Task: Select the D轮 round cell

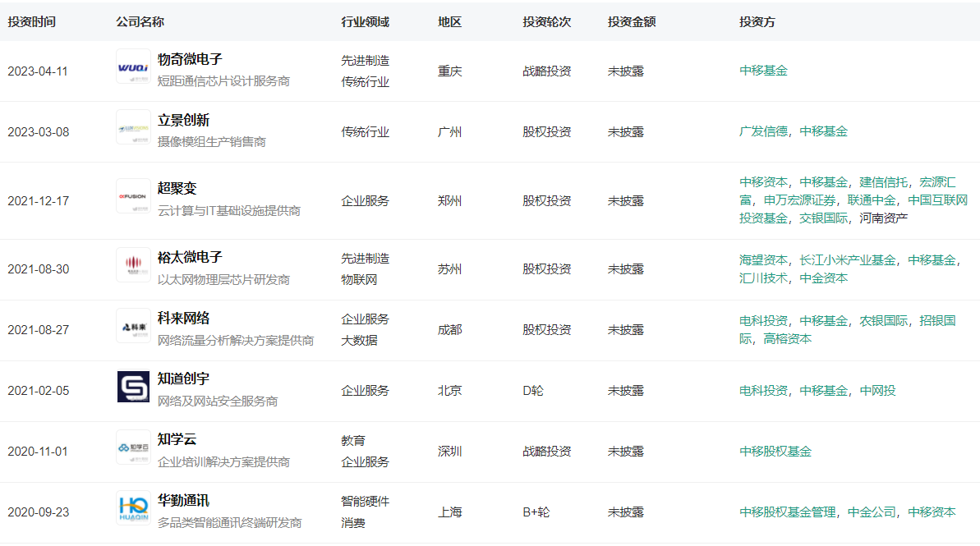Action: pos(533,391)
